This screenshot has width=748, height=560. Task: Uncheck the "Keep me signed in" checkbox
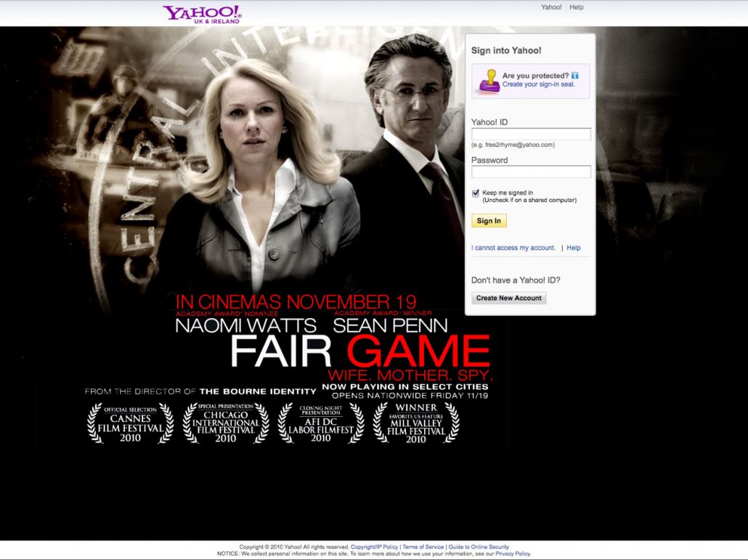[476, 193]
